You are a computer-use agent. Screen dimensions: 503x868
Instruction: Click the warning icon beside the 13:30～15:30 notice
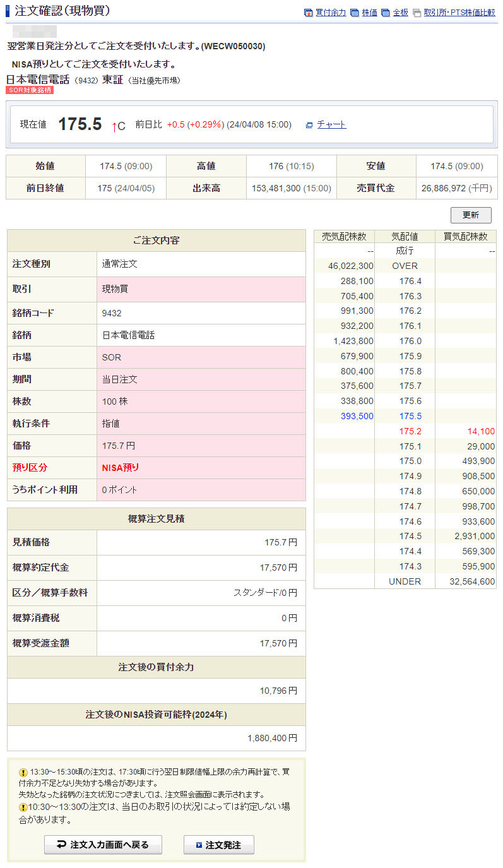[x=23, y=772]
